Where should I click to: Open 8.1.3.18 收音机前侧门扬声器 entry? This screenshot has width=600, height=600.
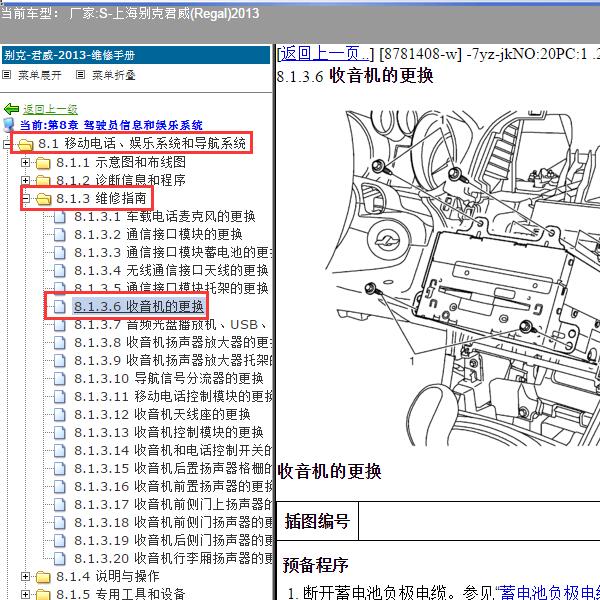coord(173,522)
